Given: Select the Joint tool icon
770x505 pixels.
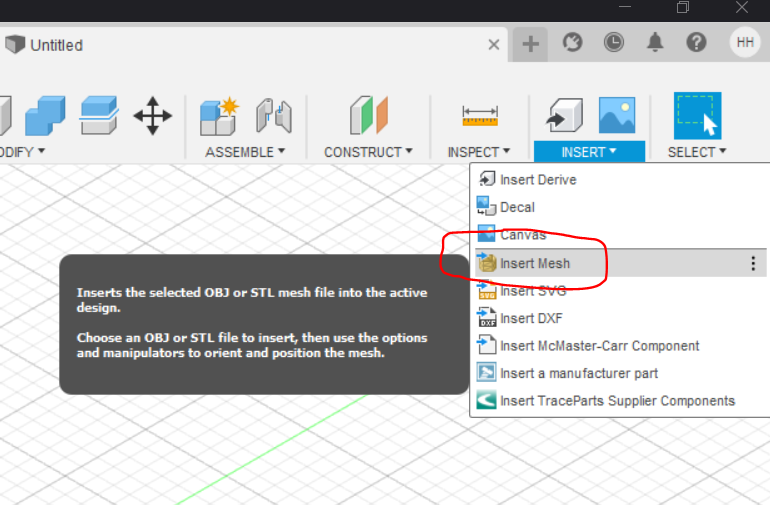Looking at the screenshot, I should tap(274, 116).
